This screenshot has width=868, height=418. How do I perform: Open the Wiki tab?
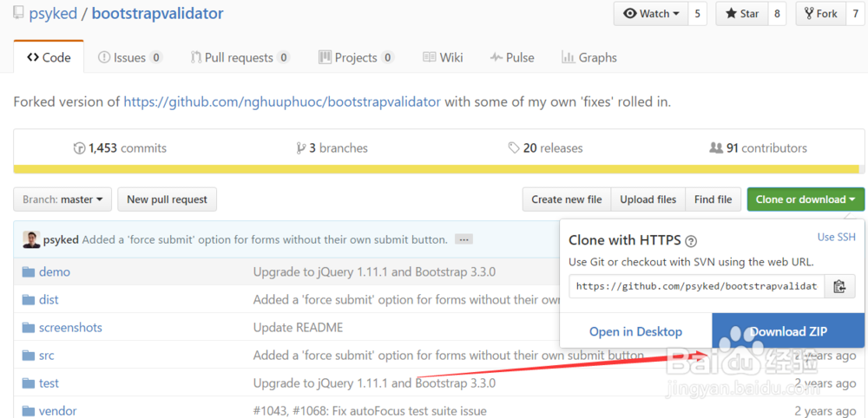[x=443, y=57]
